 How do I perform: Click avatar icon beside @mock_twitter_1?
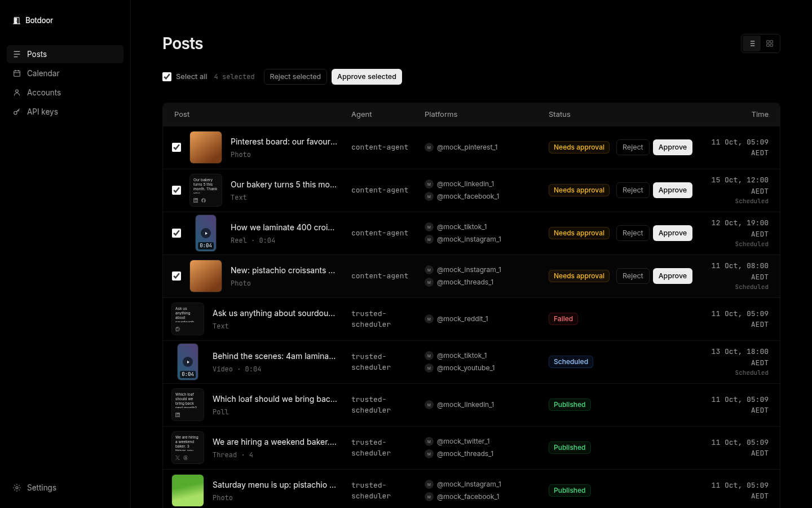coord(429,441)
